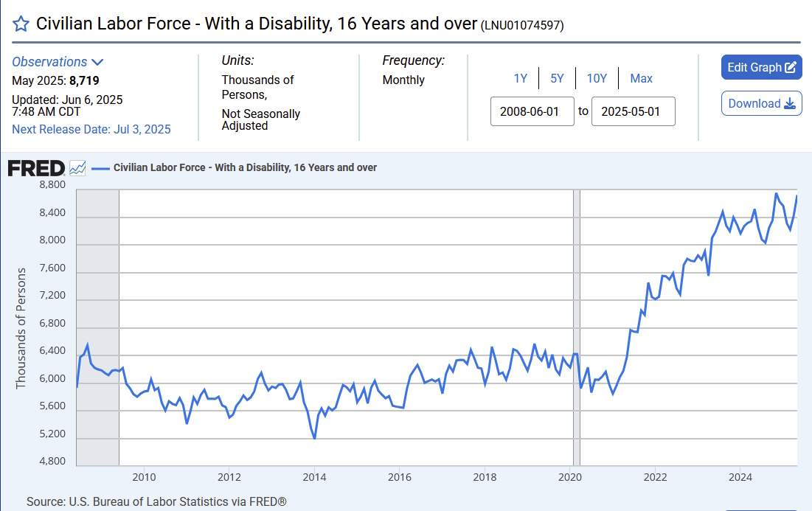
Task: Select the 1Y time range
Action: click(521, 78)
